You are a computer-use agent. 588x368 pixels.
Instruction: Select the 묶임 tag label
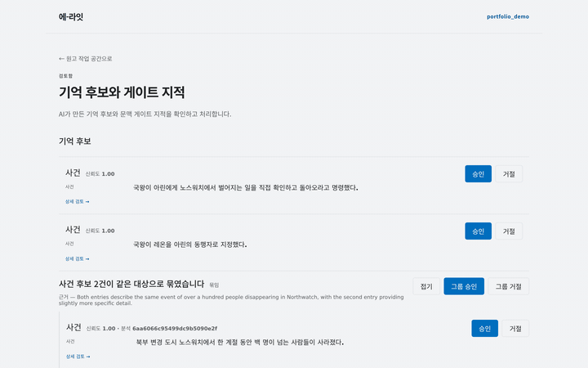click(214, 285)
